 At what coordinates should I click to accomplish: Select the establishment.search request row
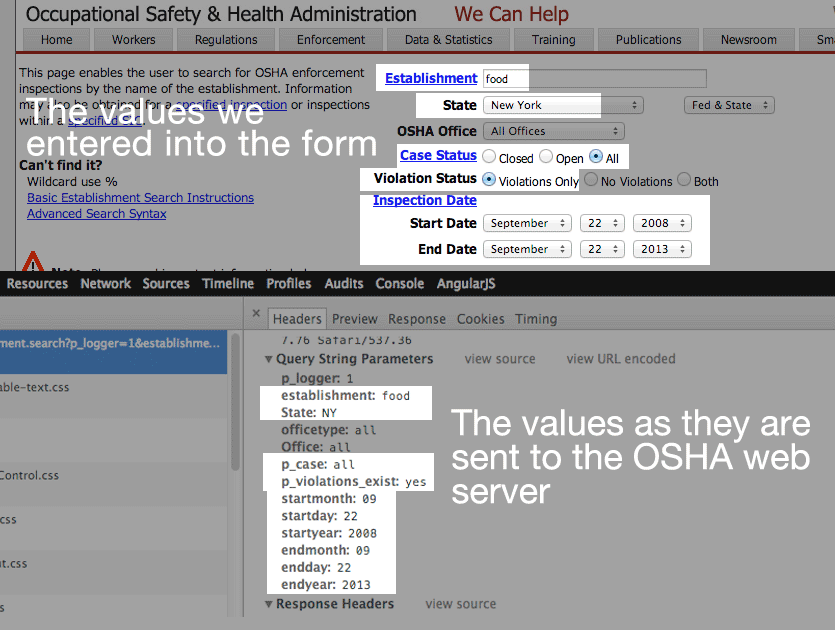pyautogui.click(x=113, y=351)
